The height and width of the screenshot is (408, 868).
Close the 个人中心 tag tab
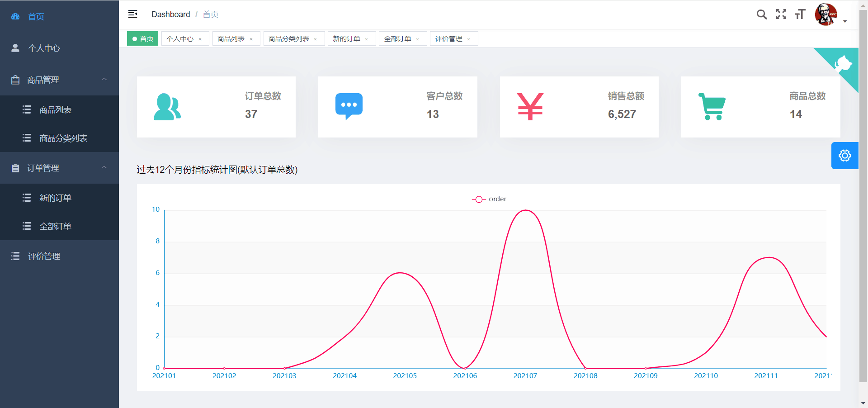[x=200, y=39]
